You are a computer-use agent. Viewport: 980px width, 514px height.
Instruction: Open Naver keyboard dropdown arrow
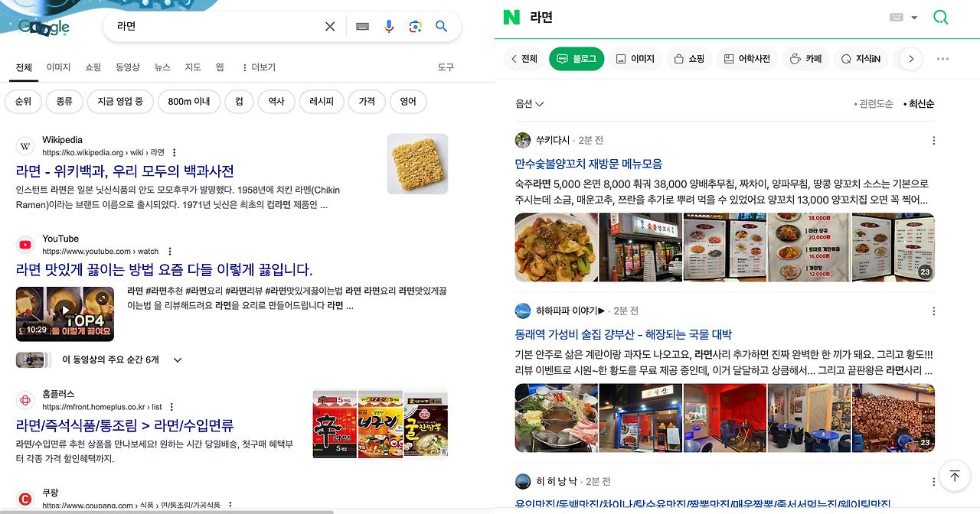click(x=914, y=18)
